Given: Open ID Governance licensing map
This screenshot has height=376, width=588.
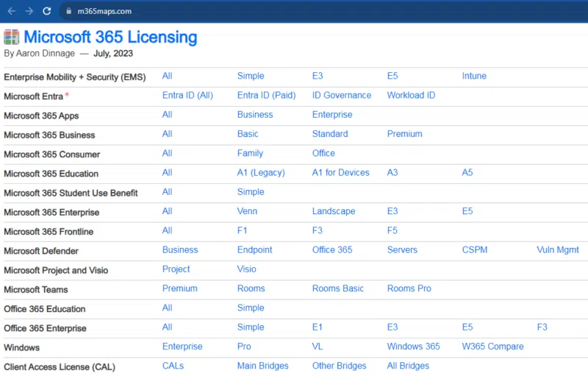Looking at the screenshot, I should click(342, 95).
